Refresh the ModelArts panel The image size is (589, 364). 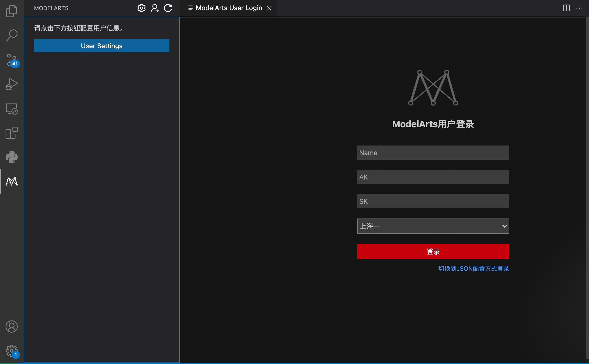pos(168,8)
